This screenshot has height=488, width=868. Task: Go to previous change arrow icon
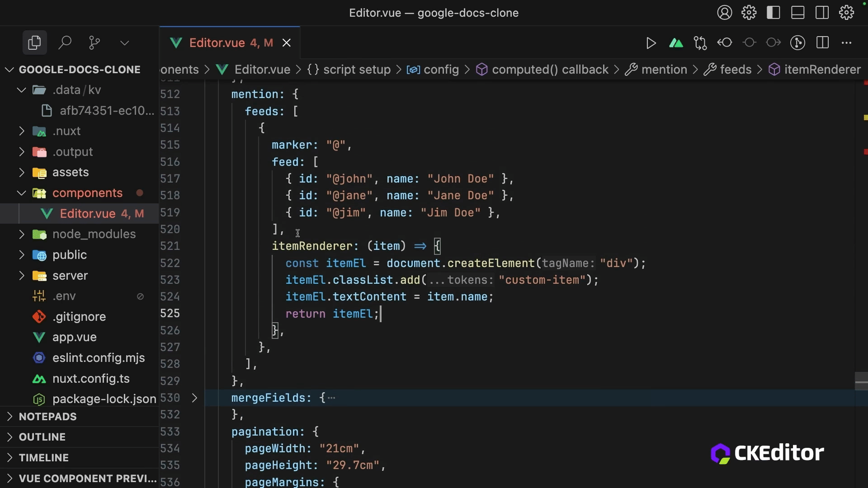coord(725,43)
